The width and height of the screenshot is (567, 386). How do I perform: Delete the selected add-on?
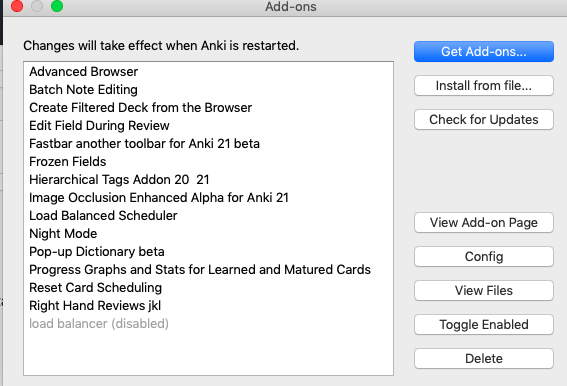[483, 359]
